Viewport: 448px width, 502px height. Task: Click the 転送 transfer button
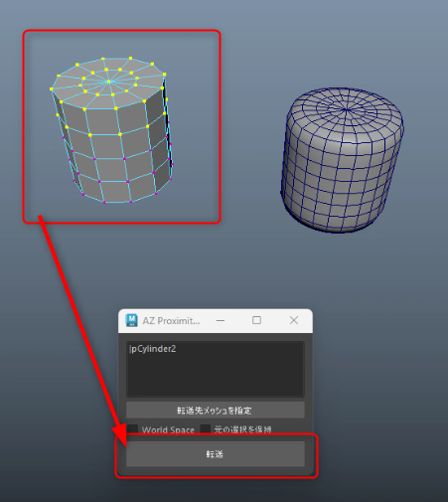click(216, 453)
